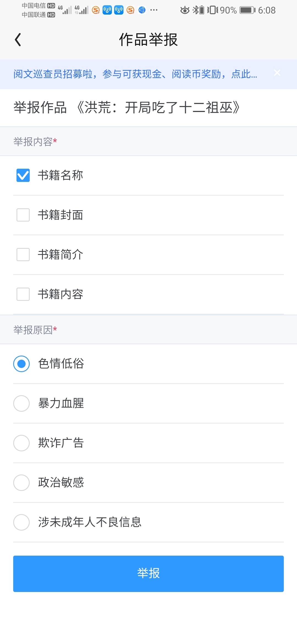The height and width of the screenshot is (644, 297).
Task: Tap the three-dot notification overflow icon
Action: [154, 10]
